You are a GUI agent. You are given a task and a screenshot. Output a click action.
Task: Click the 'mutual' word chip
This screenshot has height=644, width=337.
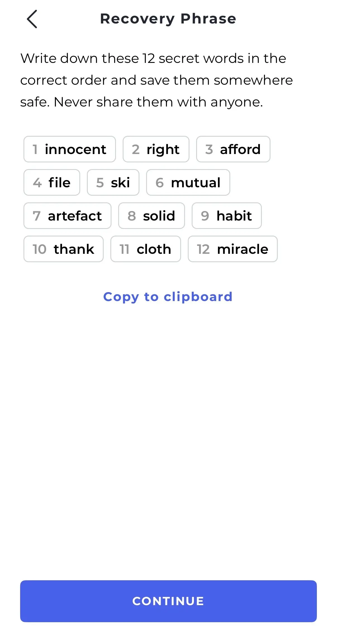(188, 183)
